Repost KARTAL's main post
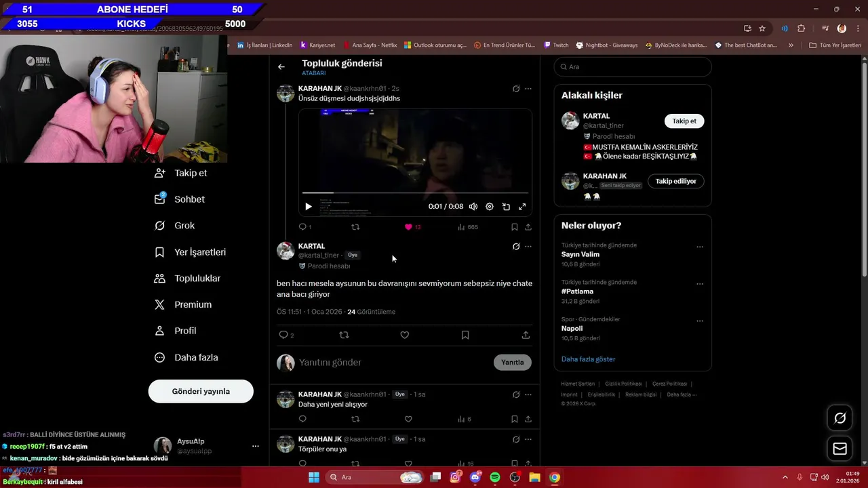The image size is (868, 488). 344,335
